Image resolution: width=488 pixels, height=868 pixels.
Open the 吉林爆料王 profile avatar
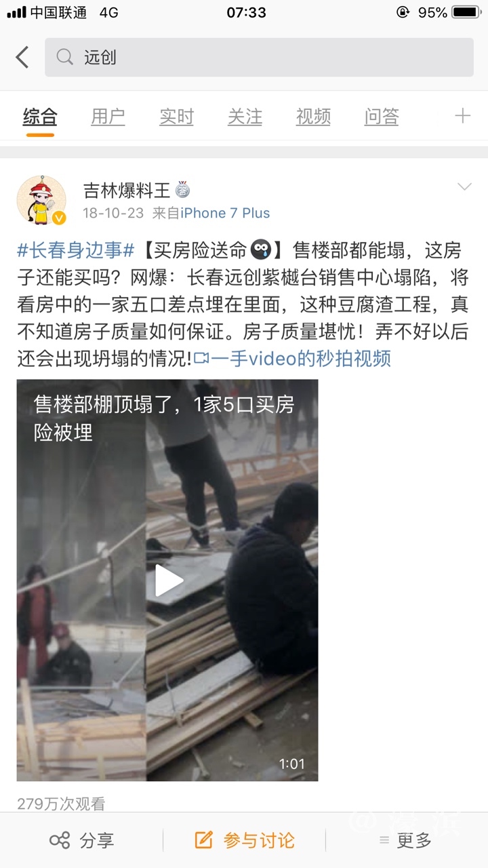[41, 200]
